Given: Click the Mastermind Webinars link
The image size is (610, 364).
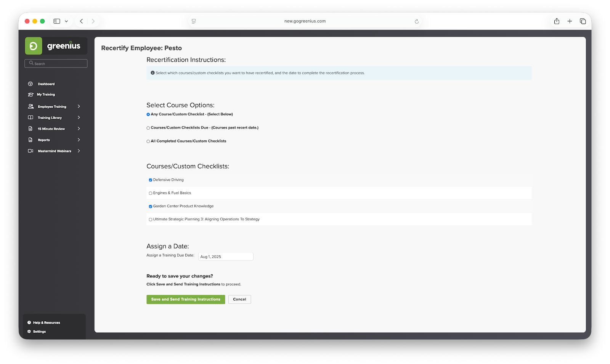Looking at the screenshot, I should pos(55,151).
